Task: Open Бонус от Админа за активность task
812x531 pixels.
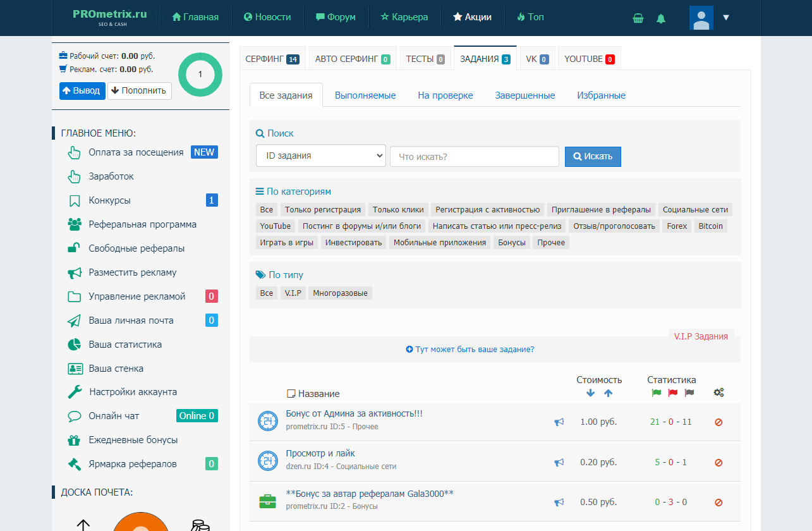Action: coord(354,413)
